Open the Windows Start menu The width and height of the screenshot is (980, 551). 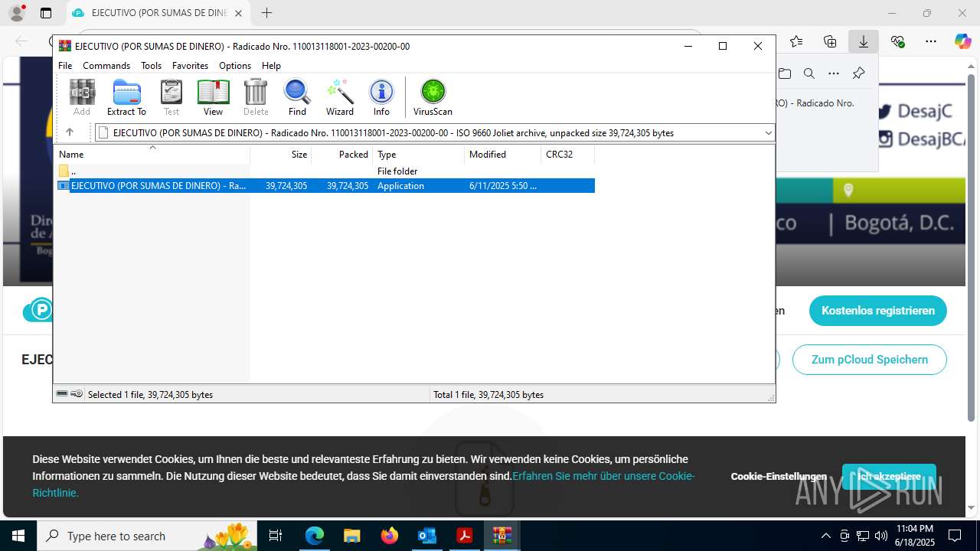(18, 536)
